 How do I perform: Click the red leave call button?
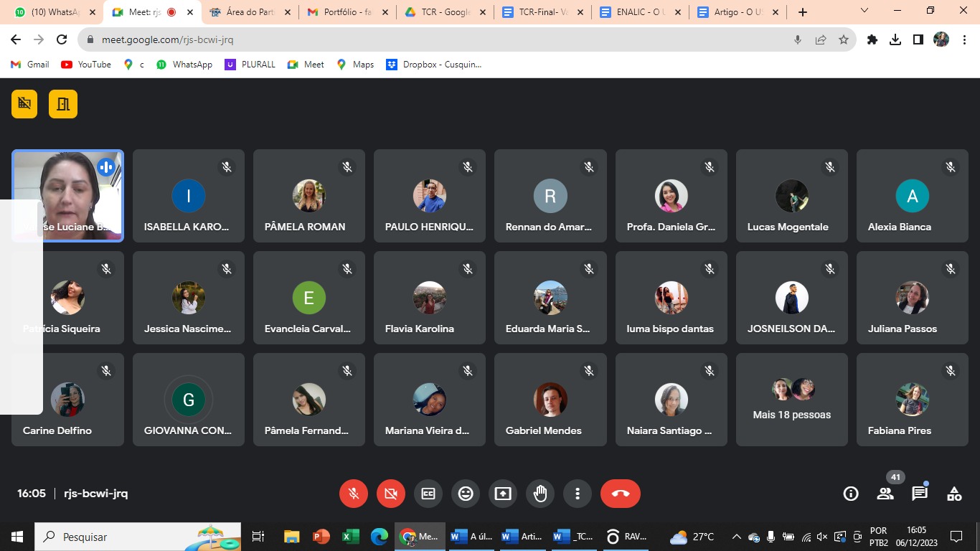pyautogui.click(x=621, y=494)
